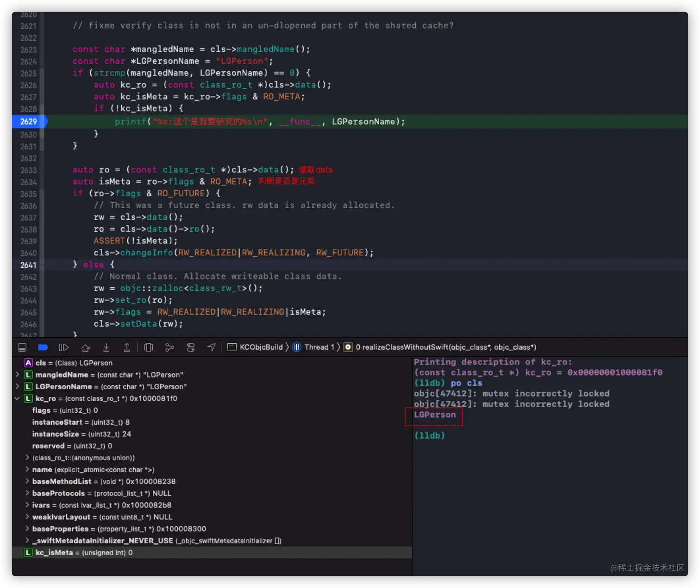Click the LGPerson output in the console
This screenshot has height=588, width=700.
tap(435, 415)
